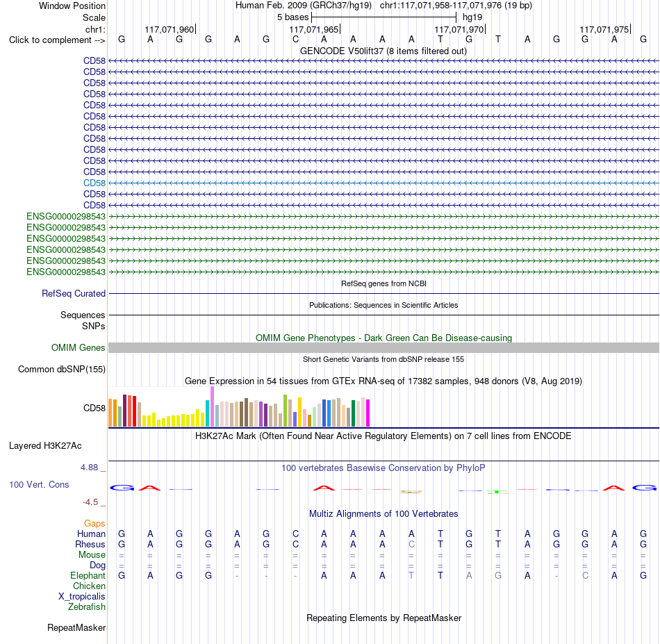Click the magenta last bar in GTEx chart
Image resolution: width=660 pixels, height=644 pixels.
coord(368,413)
